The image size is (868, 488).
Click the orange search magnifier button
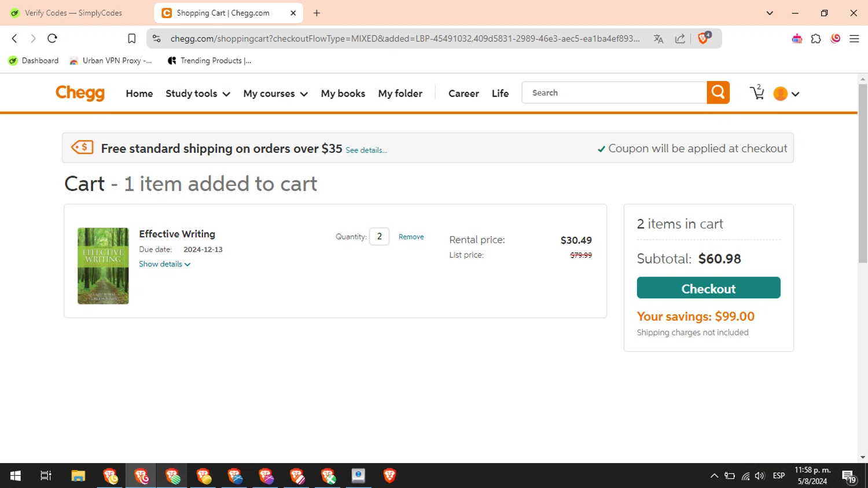[x=718, y=93]
